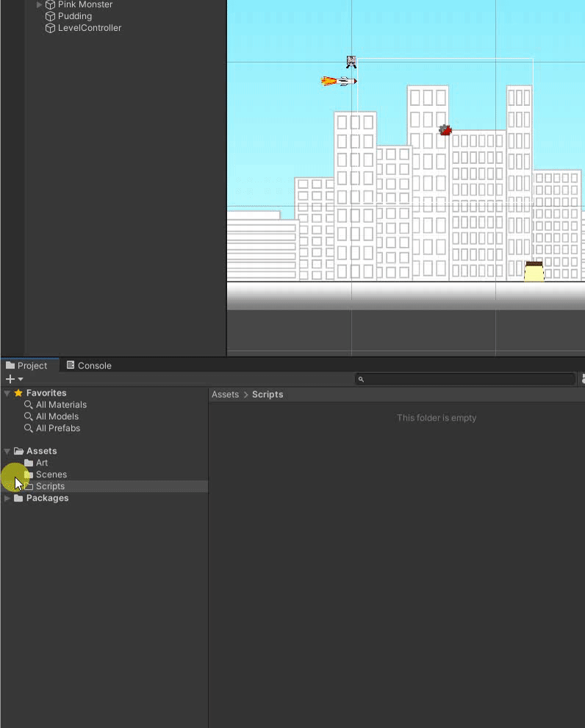Collapse the Assets folder tree arrow
This screenshot has height=728, width=585.
click(7, 452)
